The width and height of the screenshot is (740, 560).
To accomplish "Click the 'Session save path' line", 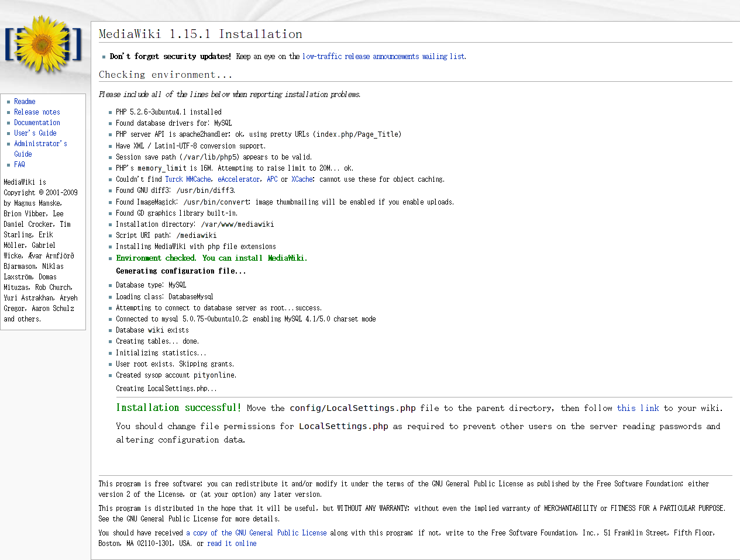I will tap(214, 157).
